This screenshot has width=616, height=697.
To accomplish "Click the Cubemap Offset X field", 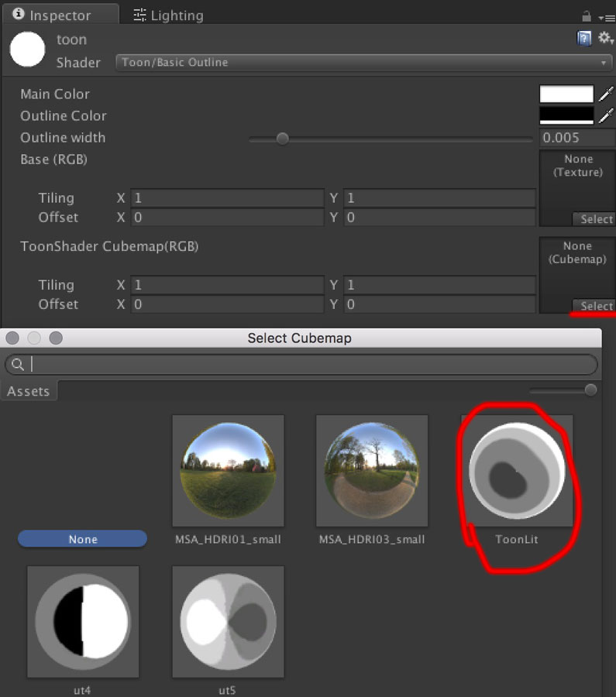I will (227, 304).
